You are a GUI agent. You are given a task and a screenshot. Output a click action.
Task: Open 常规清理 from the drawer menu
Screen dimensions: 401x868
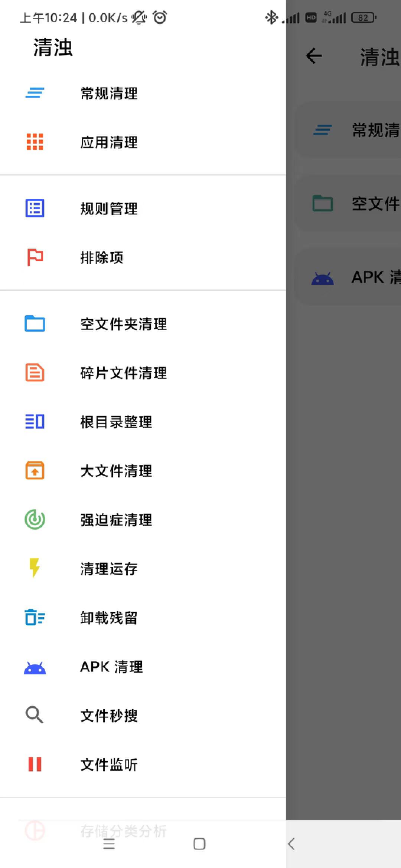point(143,93)
